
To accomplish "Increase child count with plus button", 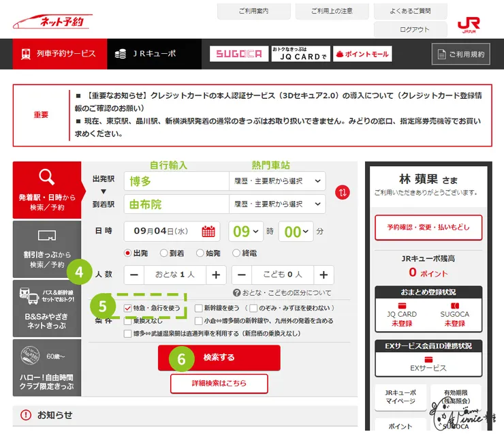I will (324, 275).
